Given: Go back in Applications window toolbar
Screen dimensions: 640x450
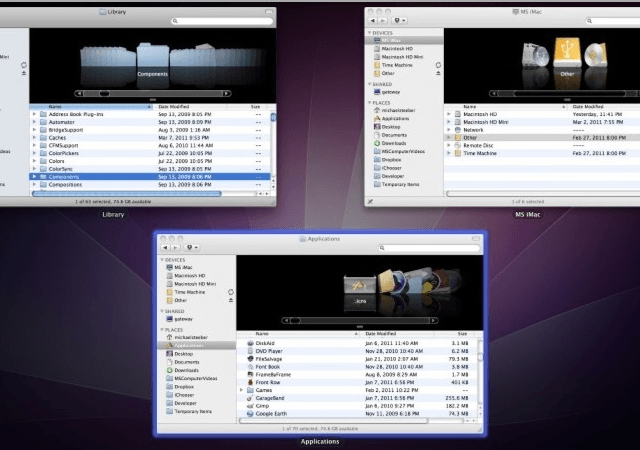Looking at the screenshot, I should point(165,247).
